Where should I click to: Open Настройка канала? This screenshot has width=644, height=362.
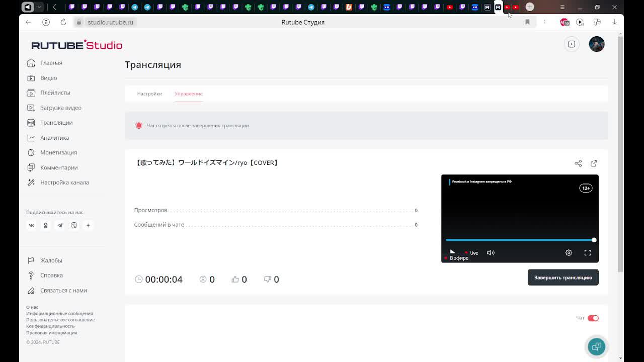pos(58,183)
